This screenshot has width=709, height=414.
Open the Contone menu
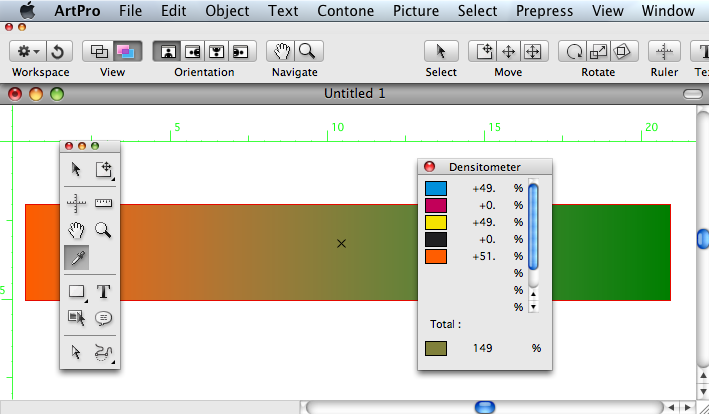(x=345, y=11)
